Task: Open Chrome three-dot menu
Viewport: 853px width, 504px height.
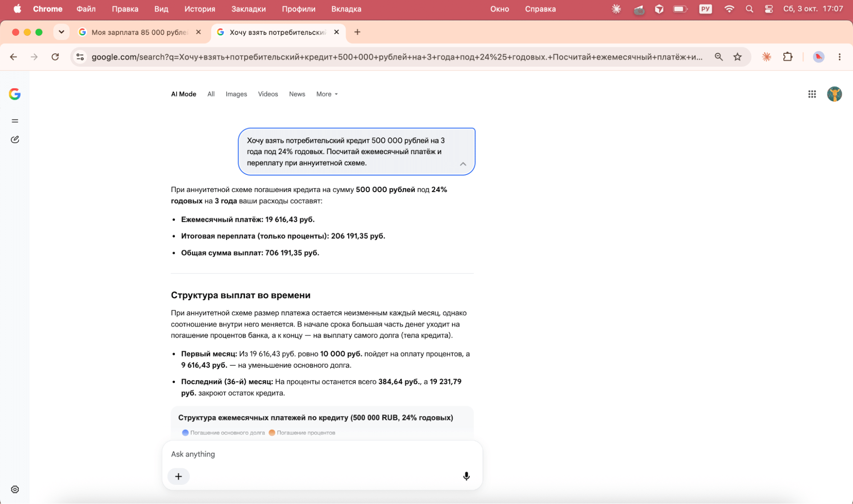Action: (839, 57)
